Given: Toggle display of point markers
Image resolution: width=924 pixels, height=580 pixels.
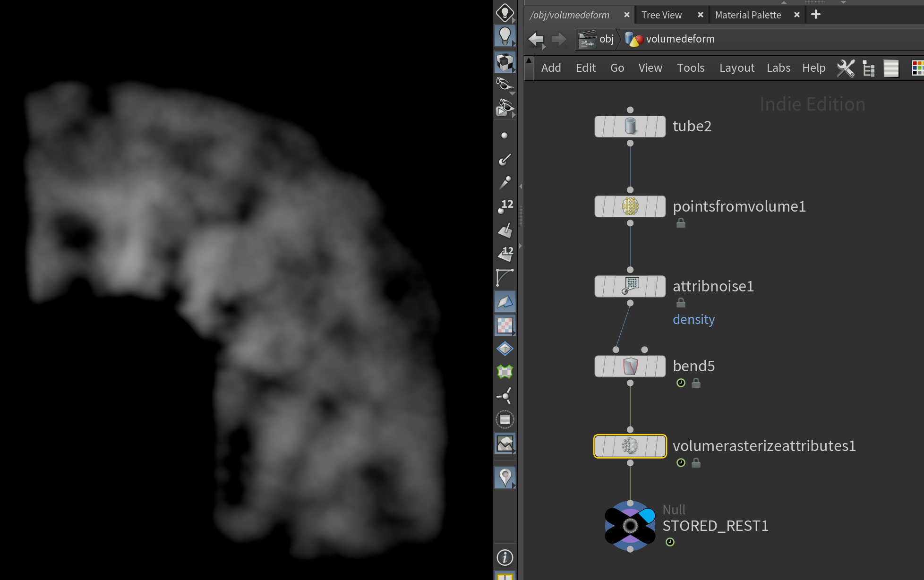Looking at the screenshot, I should coord(505,136).
